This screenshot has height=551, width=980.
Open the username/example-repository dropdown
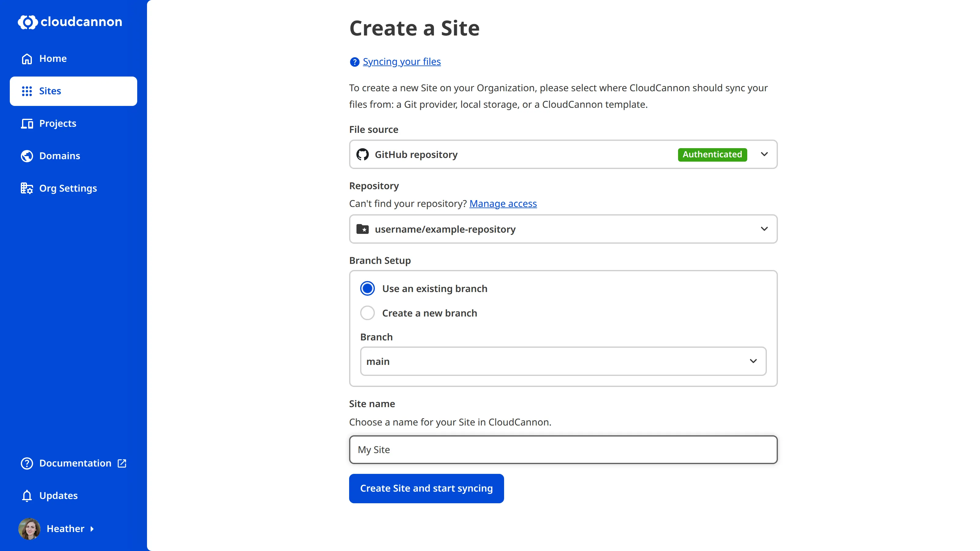pos(563,229)
